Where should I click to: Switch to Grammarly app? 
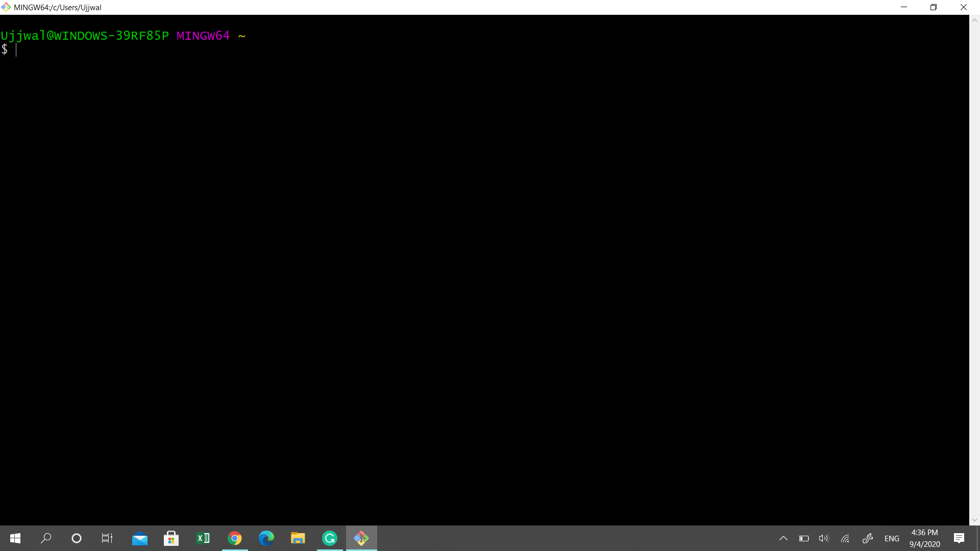tap(330, 538)
